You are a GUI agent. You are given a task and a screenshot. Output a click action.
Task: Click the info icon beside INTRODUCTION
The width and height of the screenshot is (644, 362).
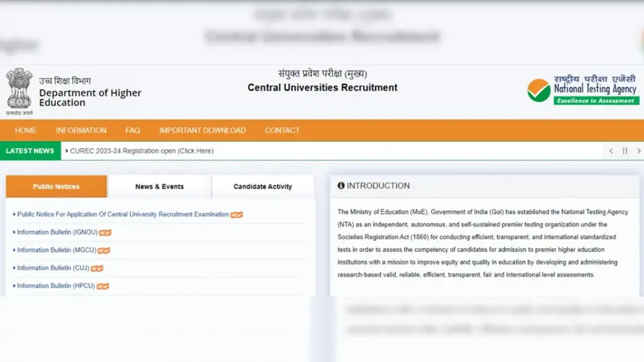pyautogui.click(x=341, y=185)
